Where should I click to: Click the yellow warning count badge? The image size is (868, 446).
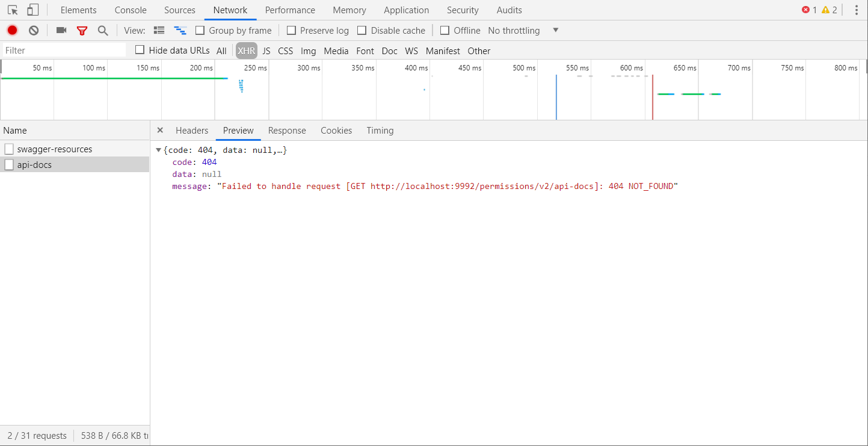pyautogui.click(x=829, y=10)
